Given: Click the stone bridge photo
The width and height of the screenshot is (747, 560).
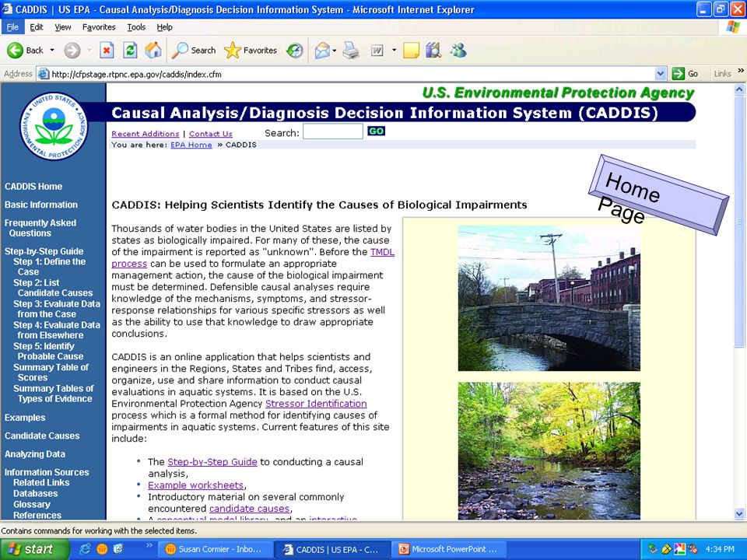Looking at the screenshot, I should coord(549,298).
